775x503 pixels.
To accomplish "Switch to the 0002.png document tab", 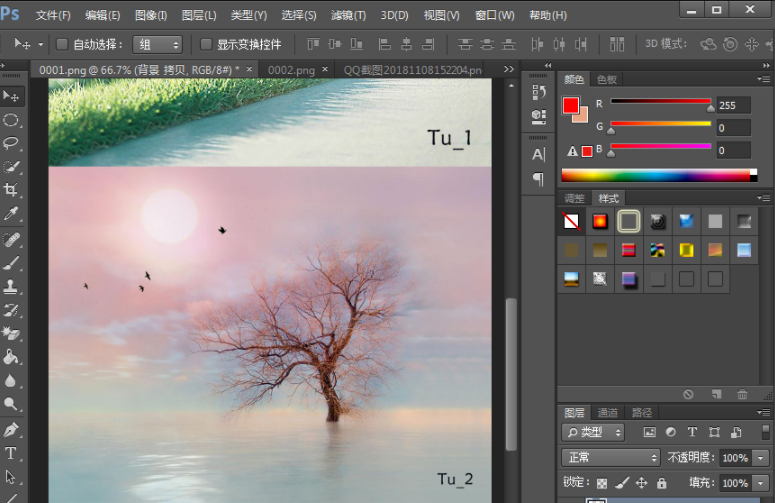I will pos(291,69).
